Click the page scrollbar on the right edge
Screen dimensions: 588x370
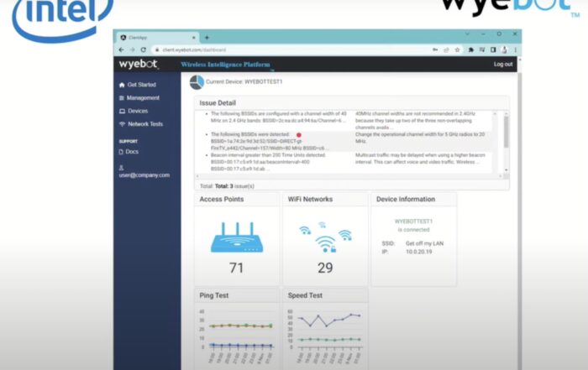point(519,221)
